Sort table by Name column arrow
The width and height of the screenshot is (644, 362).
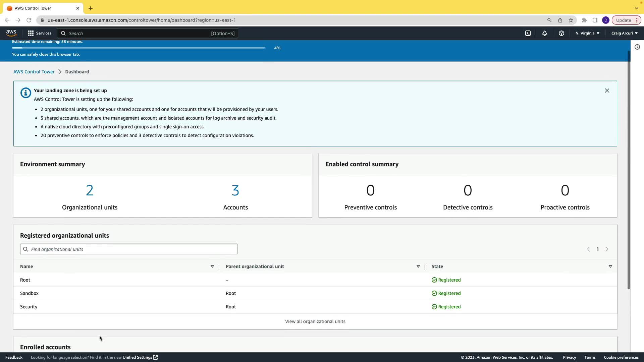pyautogui.click(x=212, y=266)
